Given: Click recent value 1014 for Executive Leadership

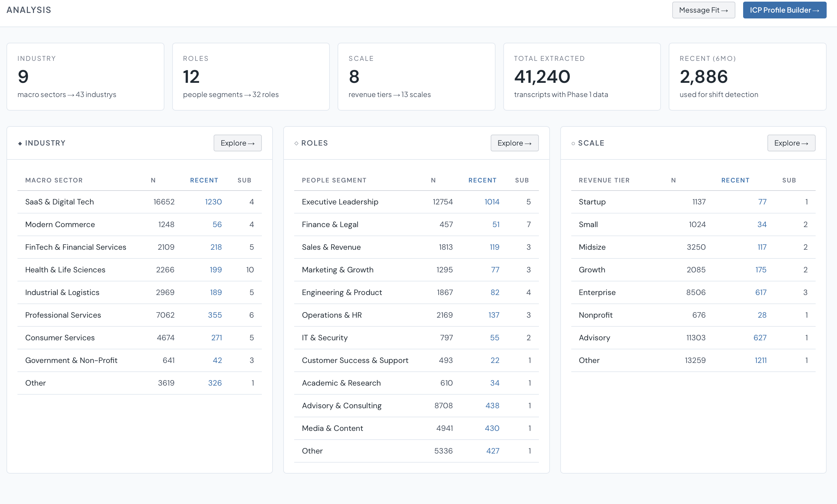Looking at the screenshot, I should 492,202.
